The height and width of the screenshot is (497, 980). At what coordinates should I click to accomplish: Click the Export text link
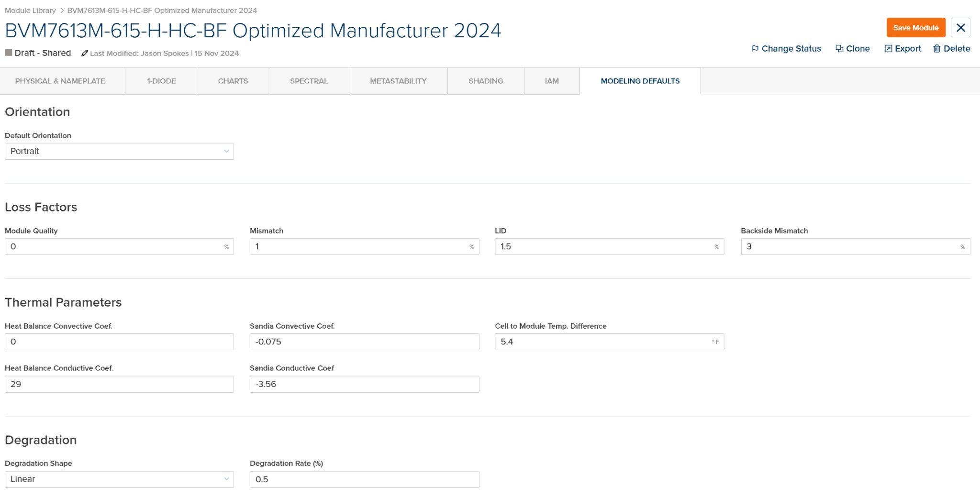point(908,49)
